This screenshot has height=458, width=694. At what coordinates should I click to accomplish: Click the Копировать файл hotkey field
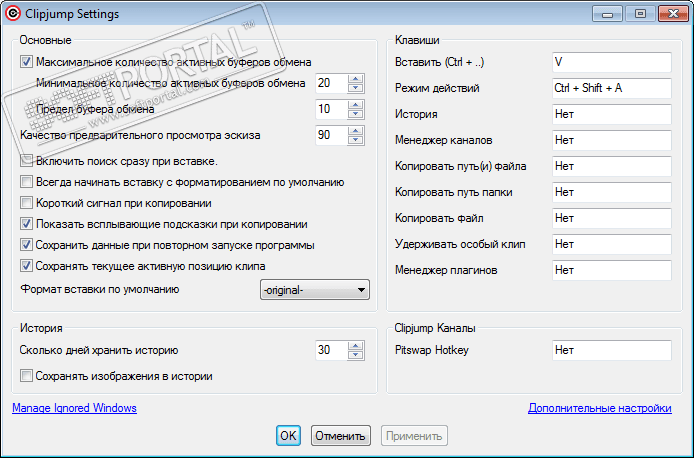click(612, 218)
